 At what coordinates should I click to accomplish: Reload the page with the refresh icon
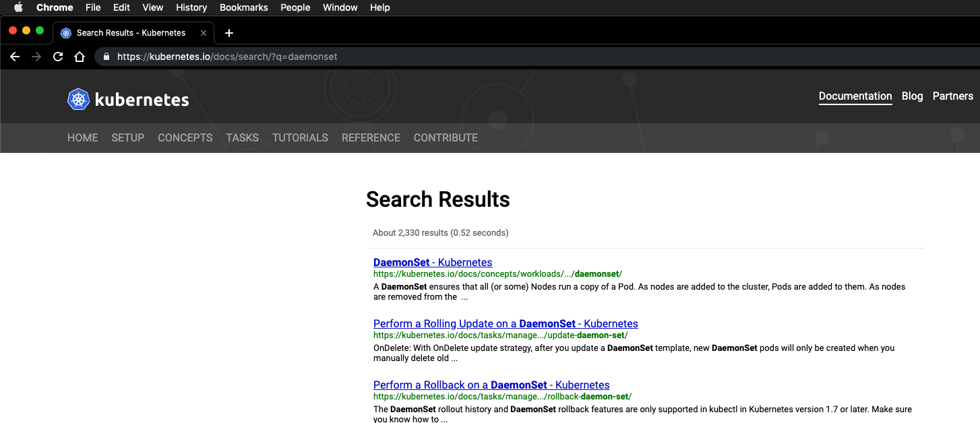(x=57, y=57)
